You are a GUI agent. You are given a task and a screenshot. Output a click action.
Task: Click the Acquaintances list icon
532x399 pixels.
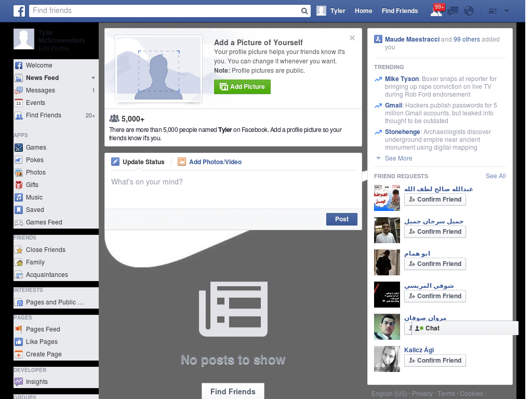[x=19, y=275]
